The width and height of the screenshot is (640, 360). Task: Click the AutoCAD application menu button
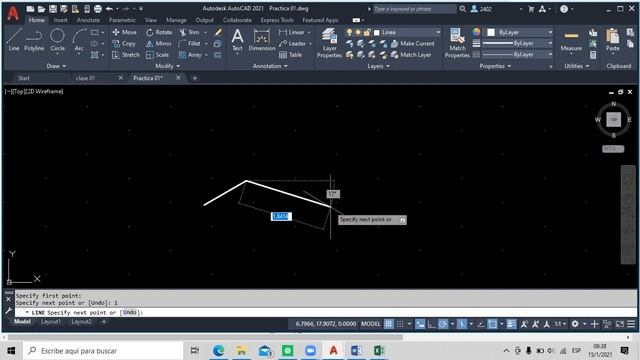pos(13,13)
